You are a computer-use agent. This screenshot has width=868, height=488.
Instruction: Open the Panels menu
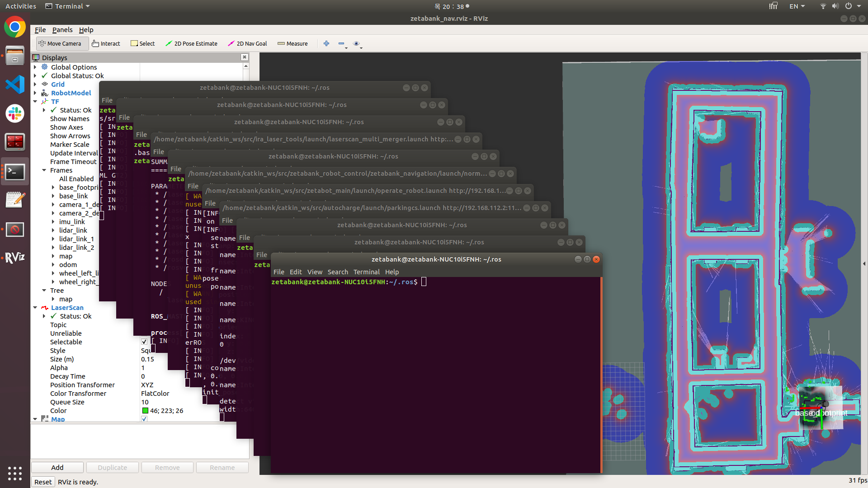[x=62, y=30]
